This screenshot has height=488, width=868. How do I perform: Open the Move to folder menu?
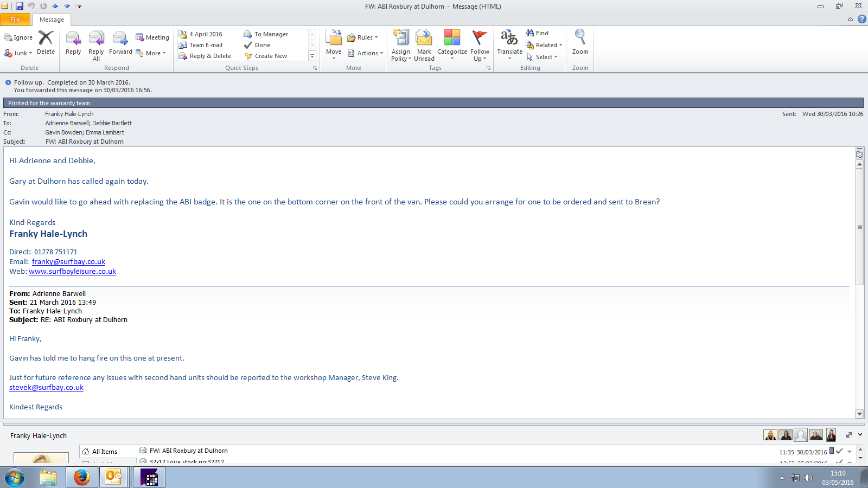[x=334, y=44]
